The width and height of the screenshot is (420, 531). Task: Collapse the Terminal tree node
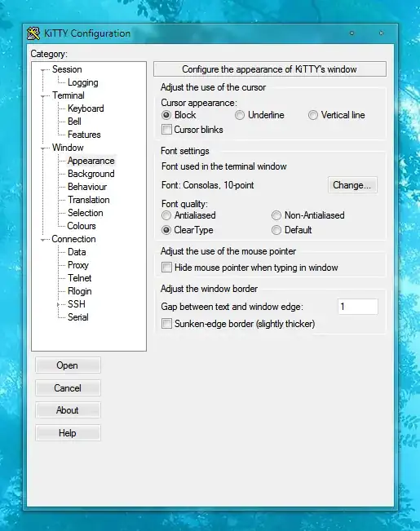click(x=43, y=96)
